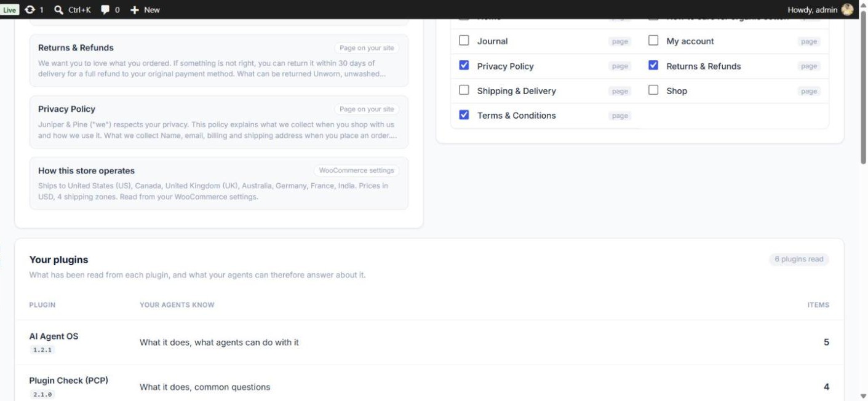The image size is (868, 401).
Task: Open the Ctrl+K search icon
Action: [x=58, y=9]
